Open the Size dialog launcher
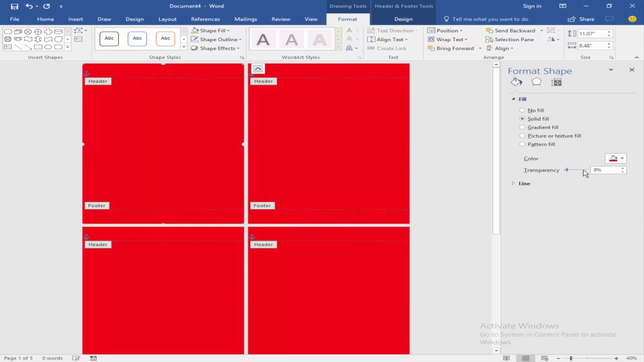The width and height of the screenshot is (644, 362). [612, 57]
